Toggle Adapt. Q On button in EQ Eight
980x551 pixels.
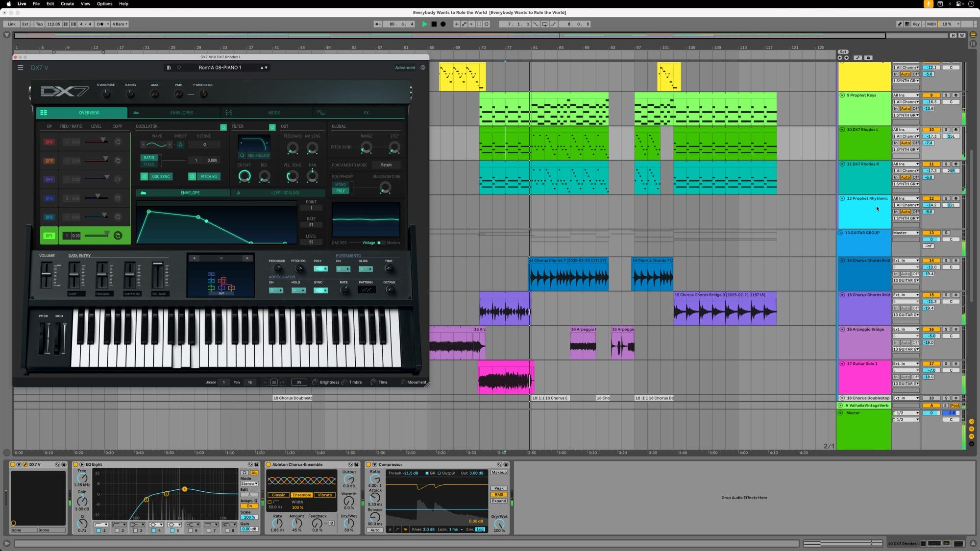click(x=249, y=506)
